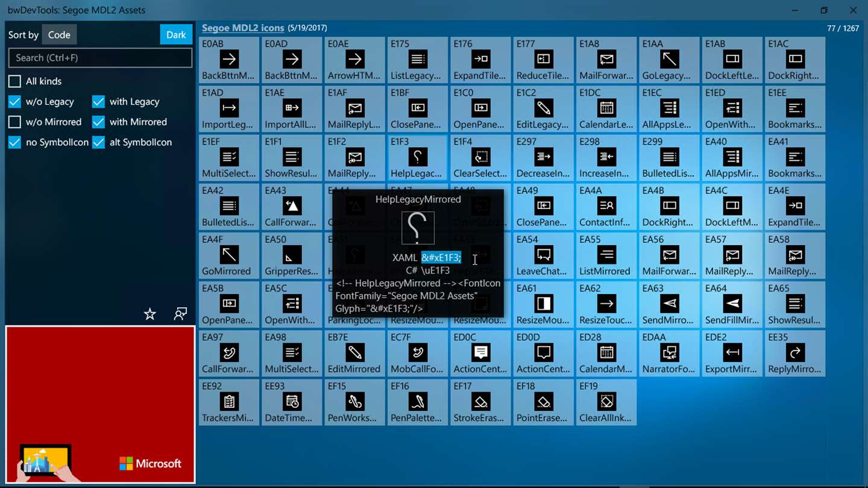Select the E175 ListLegacy tile
Screen dimensions: 868x488
pos(418,60)
